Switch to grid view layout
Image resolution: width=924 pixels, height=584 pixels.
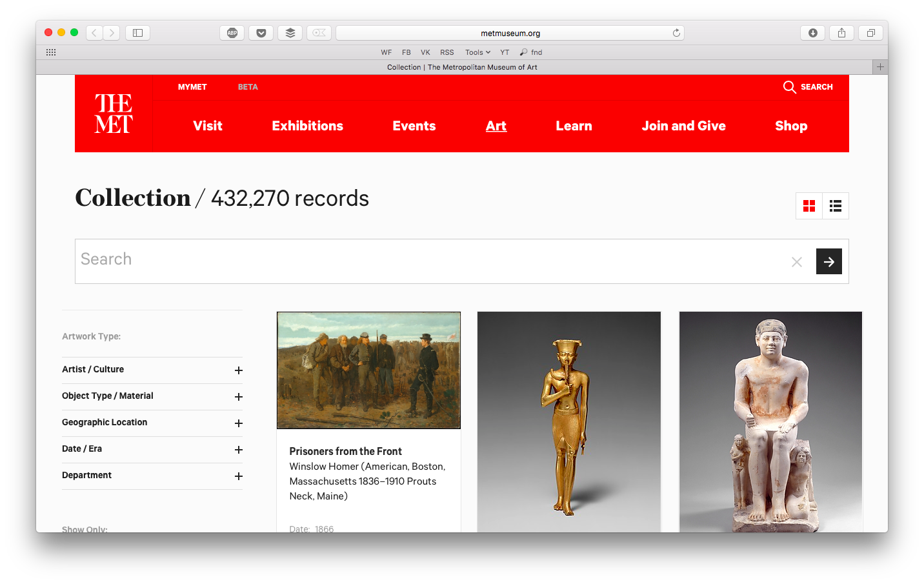coord(809,206)
